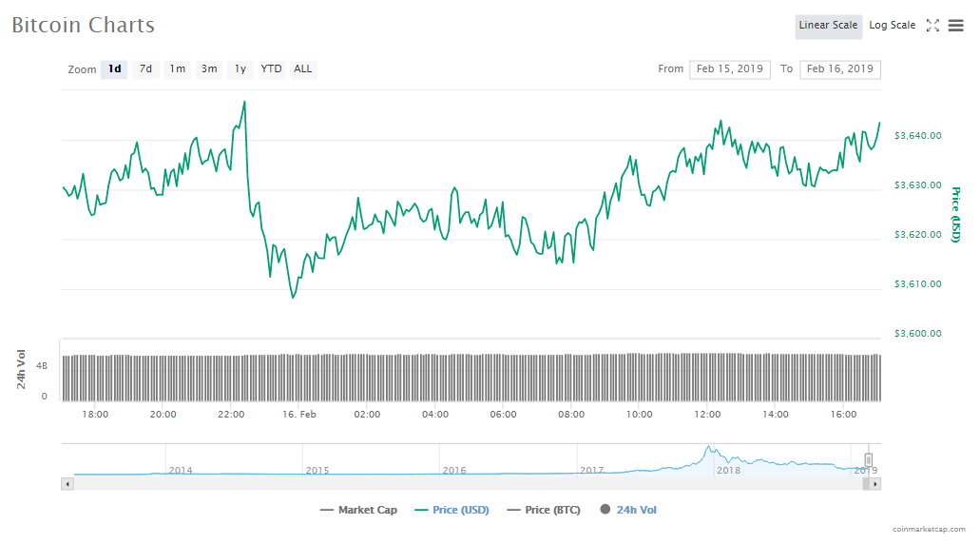
Task: Select the 1d zoom range
Action: (114, 68)
